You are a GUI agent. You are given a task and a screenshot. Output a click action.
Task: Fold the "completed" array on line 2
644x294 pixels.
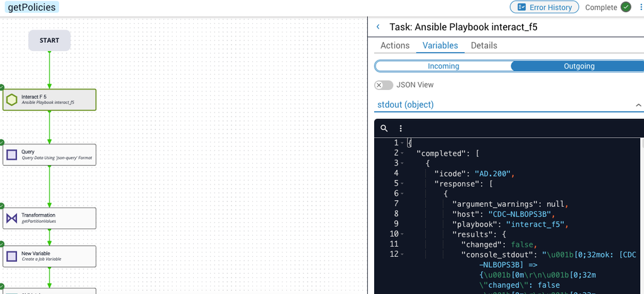[402, 154]
